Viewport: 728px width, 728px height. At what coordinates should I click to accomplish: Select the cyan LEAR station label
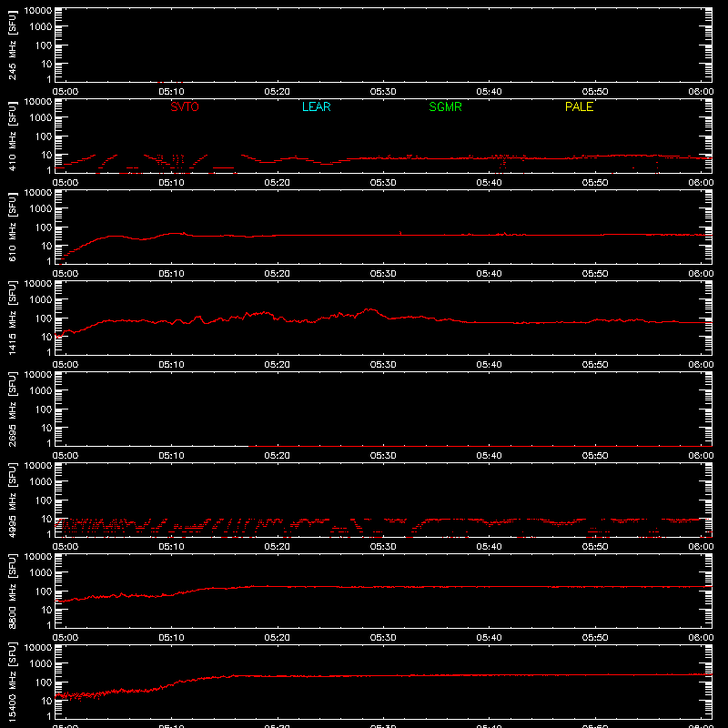point(316,106)
